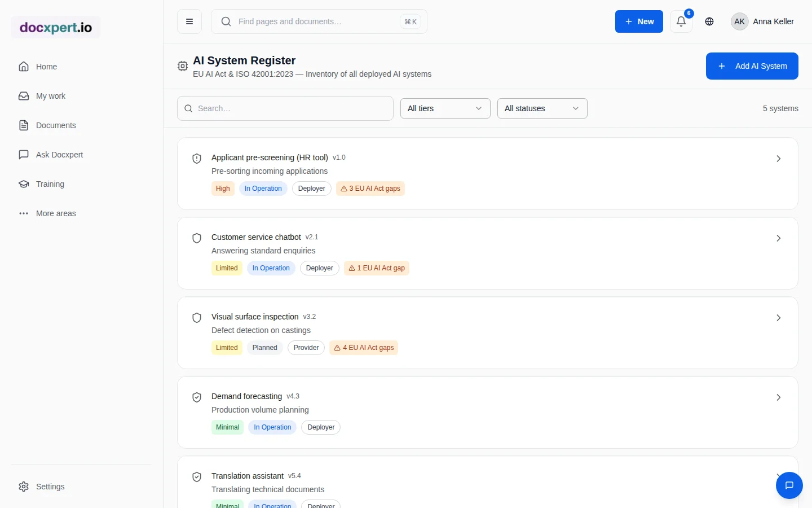This screenshot has width=812, height=508.
Task: Click the shield icon of Customer service chatbot
Action: coord(197,238)
